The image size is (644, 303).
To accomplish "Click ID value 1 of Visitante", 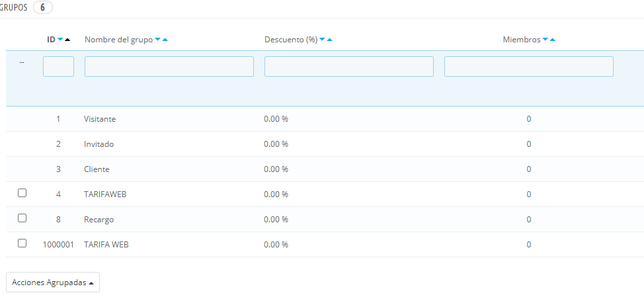I will (58, 119).
